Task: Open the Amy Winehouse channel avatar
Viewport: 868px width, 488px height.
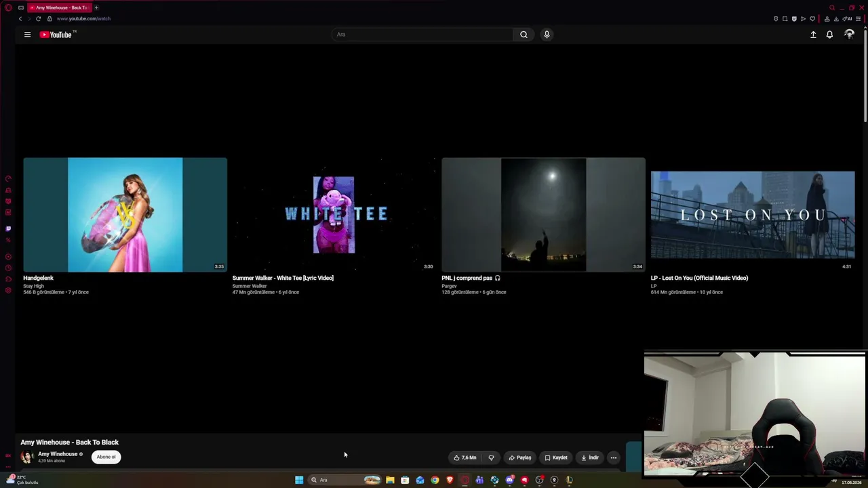Action: tap(27, 457)
